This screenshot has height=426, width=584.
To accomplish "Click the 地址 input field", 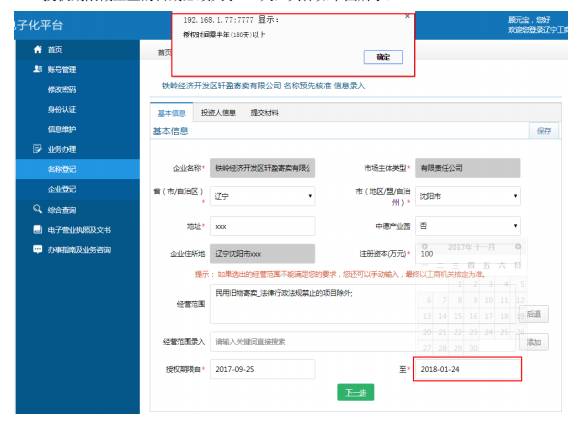I will (263, 226).
